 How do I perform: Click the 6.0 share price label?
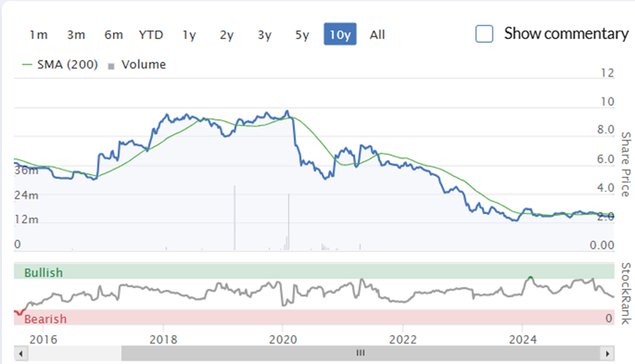(x=606, y=159)
